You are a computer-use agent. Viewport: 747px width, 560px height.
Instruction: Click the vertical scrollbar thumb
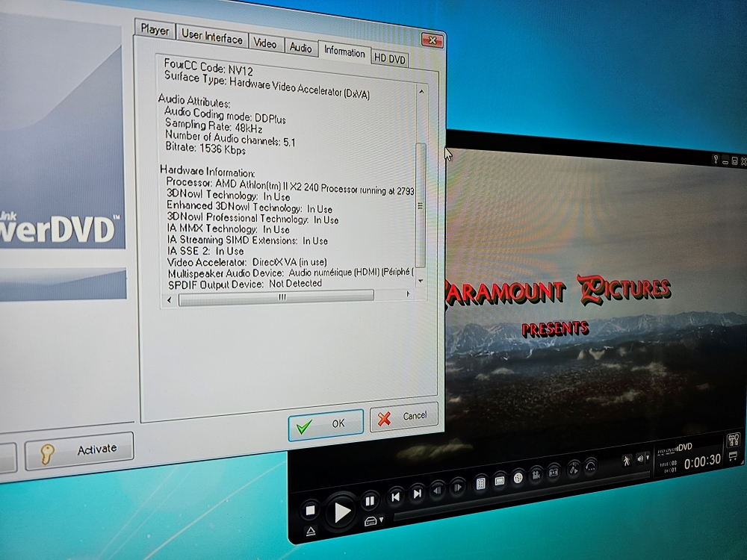click(x=421, y=205)
